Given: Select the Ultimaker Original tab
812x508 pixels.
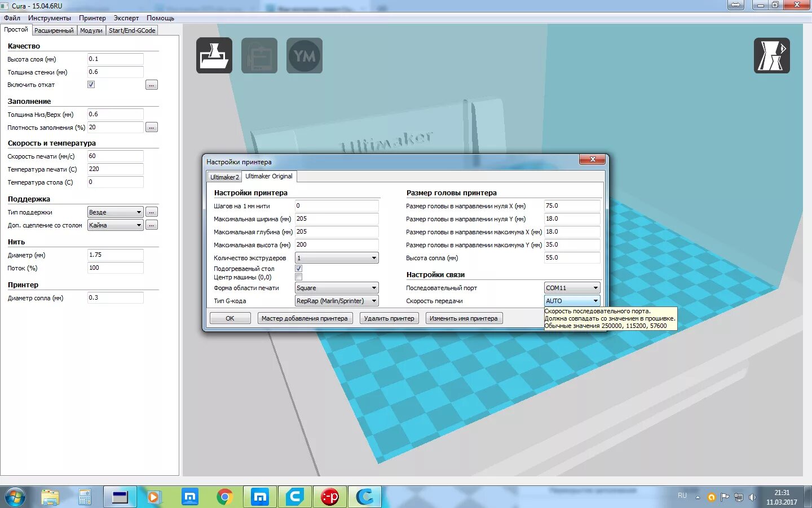Looking at the screenshot, I should click(269, 176).
